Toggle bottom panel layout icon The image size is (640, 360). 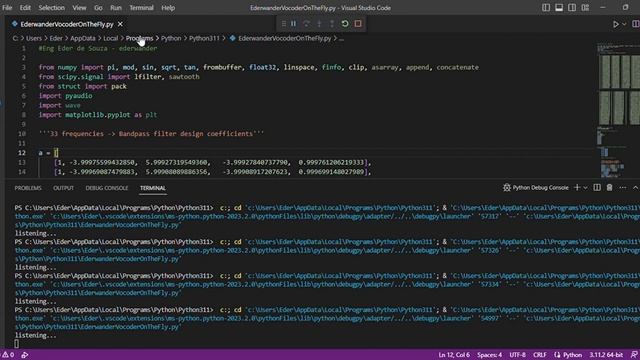click(x=559, y=8)
